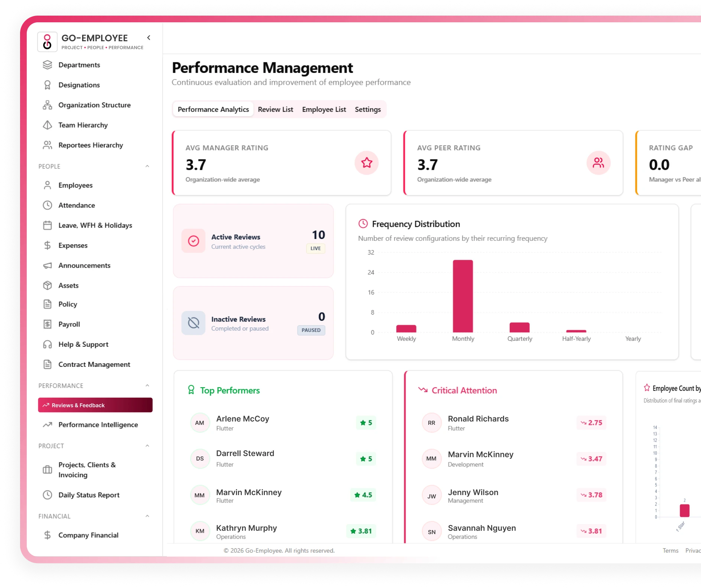This screenshot has width=701, height=588.
Task: Collapse the FINANCIAL sidebar section
Action: pyautogui.click(x=147, y=516)
